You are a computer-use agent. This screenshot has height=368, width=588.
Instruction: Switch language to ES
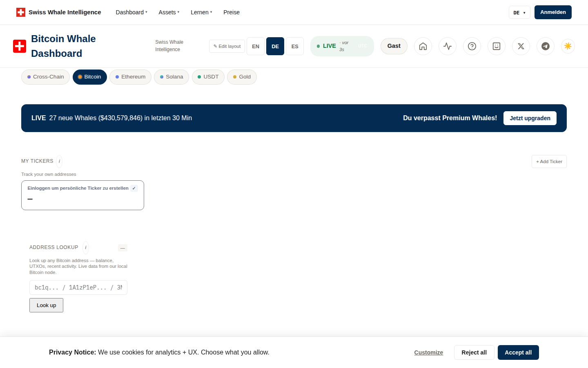(295, 46)
